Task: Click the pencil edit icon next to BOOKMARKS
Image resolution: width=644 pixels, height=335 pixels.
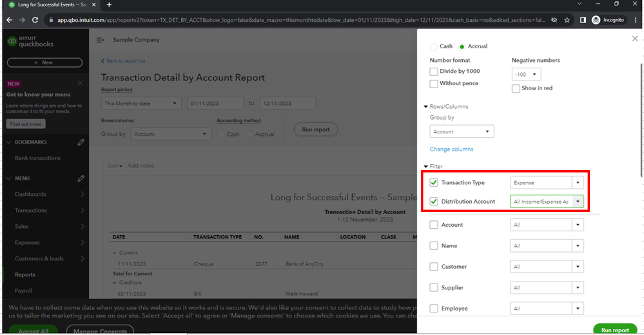Action: (81, 142)
